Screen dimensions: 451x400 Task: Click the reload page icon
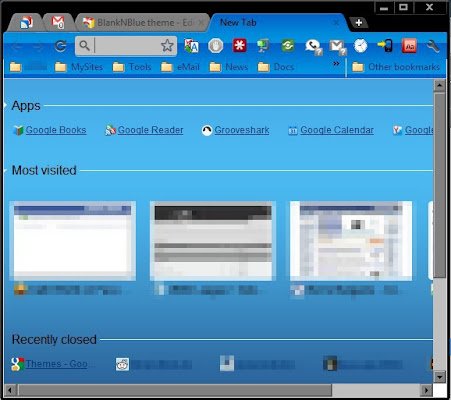point(60,46)
